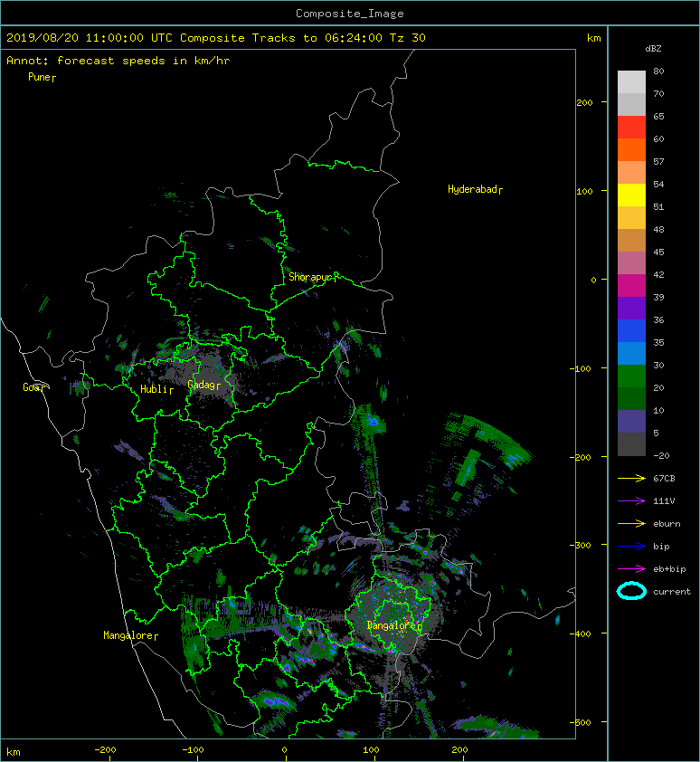The height and width of the screenshot is (762, 700).
Task: Click the 'current' legend label
Action: click(672, 592)
